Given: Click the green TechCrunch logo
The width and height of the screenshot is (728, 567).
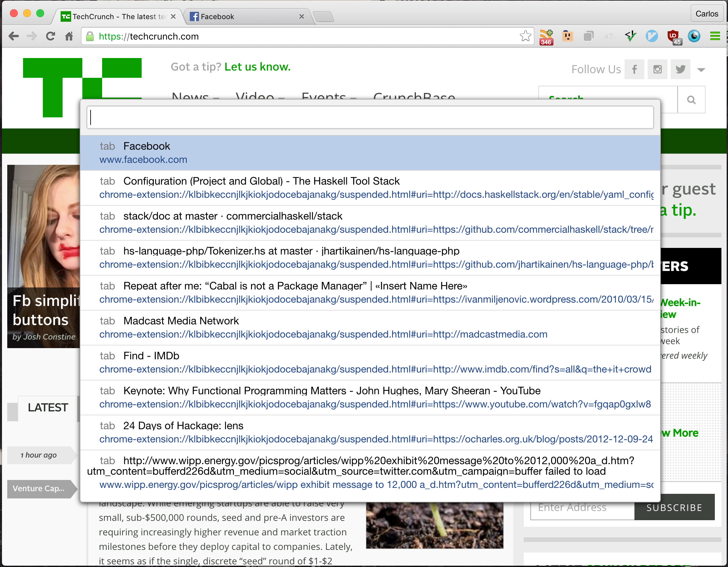Looking at the screenshot, I should coord(82,87).
